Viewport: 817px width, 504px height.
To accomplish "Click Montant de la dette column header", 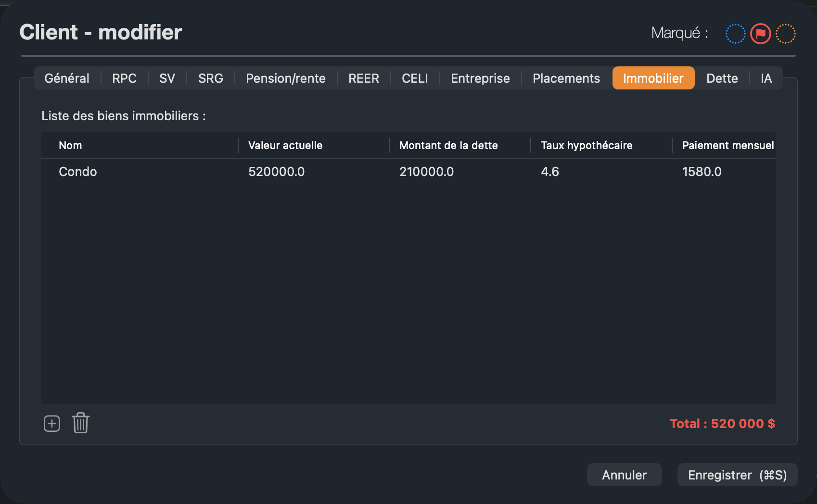I will coord(460,145).
